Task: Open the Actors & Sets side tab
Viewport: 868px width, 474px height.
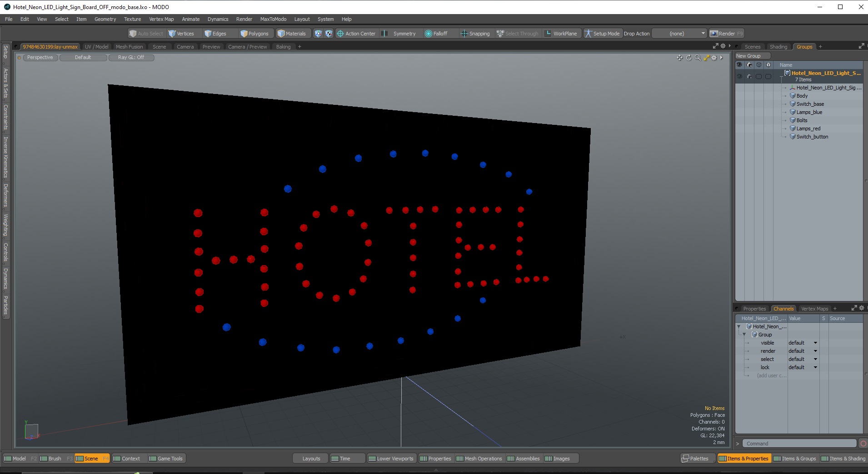Action: (6, 83)
